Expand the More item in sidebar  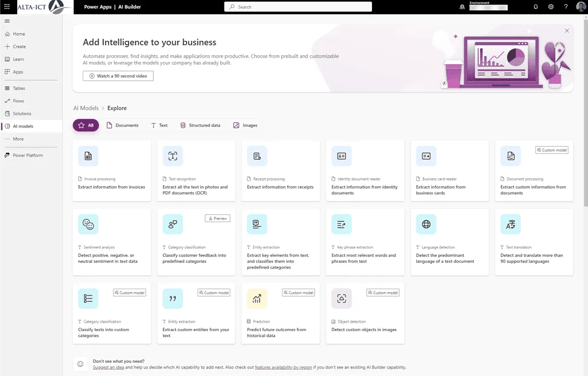point(18,139)
